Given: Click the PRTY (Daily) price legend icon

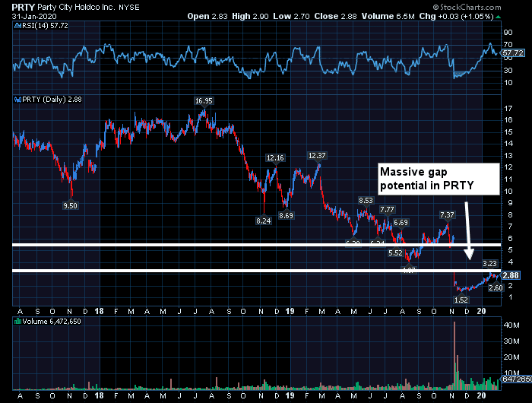Looking at the screenshot, I should (18, 100).
